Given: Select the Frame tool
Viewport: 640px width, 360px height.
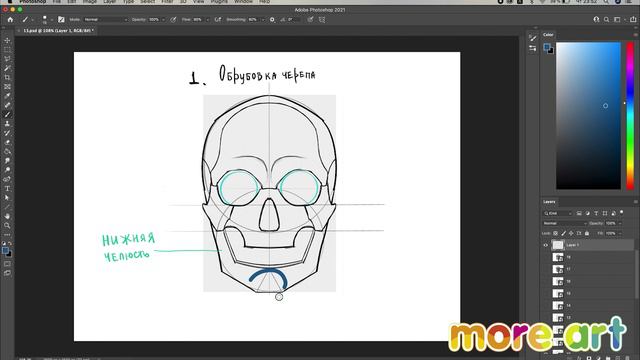Looking at the screenshot, I should click(x=7, y=87).
